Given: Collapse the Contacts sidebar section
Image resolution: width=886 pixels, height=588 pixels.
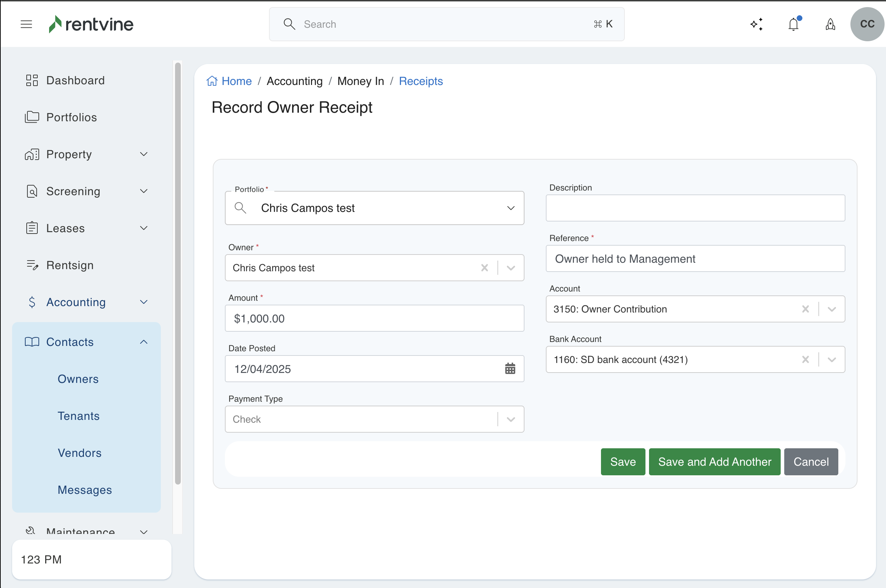Looking at the screenshot, I should (144, 342).
